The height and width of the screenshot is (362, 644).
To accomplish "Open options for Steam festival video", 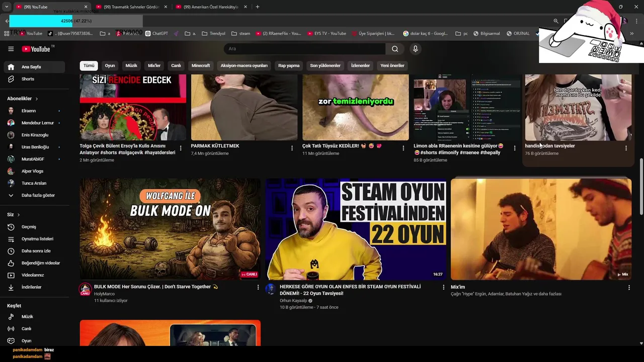I will coord(443,288).
